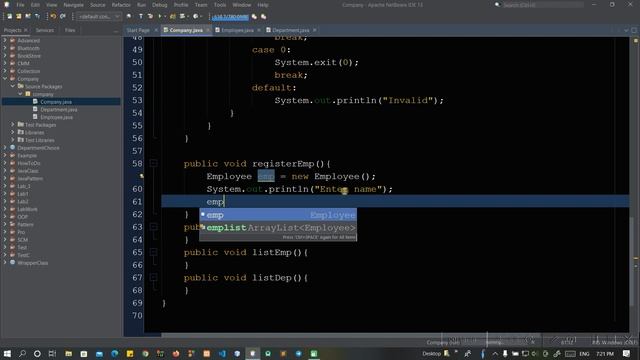The width and height of the screenshot is (640, 360).
Task: Open the File menu
Action: coord(20,5)
